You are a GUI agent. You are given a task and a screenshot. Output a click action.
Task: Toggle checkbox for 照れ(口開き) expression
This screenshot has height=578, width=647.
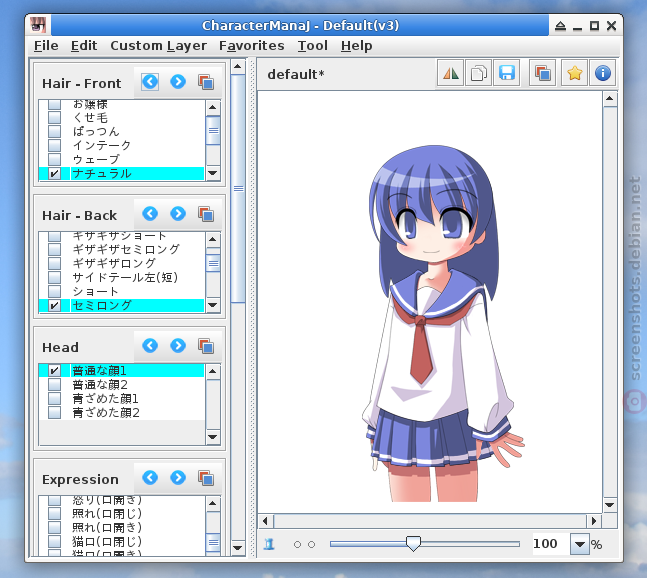(54, 527)
